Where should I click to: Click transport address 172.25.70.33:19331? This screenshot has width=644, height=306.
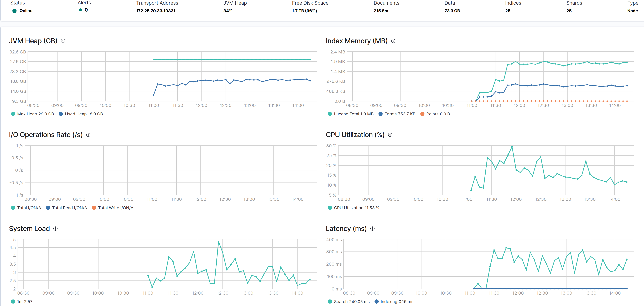coord(155,11)
